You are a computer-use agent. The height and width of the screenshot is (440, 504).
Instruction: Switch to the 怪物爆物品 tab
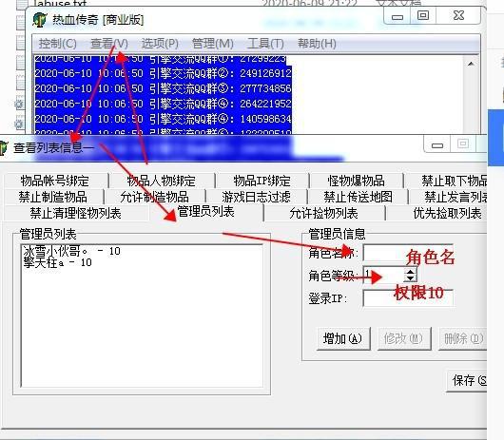357,181
